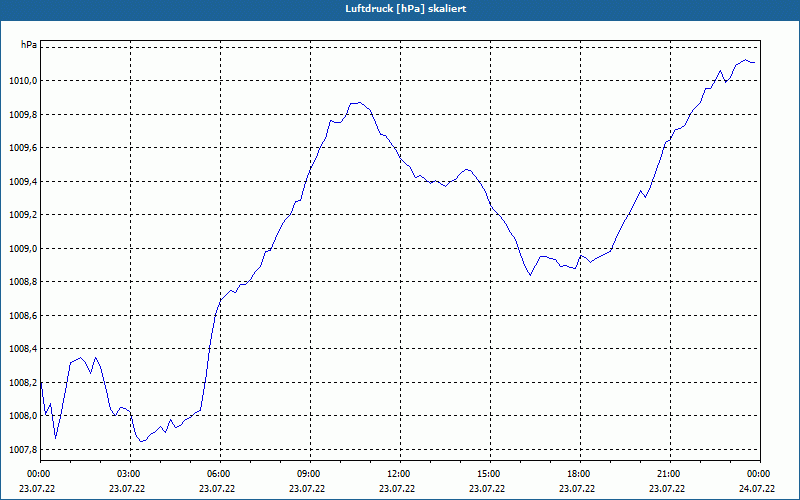
Task: Click the pressure curve's dip near 16:20
Action: coord(531,275)
